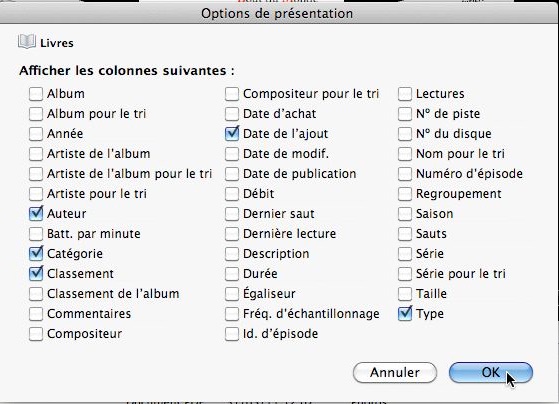Uncheck the Auteur column checkbox
559x404 pixels.
point(36,214)
